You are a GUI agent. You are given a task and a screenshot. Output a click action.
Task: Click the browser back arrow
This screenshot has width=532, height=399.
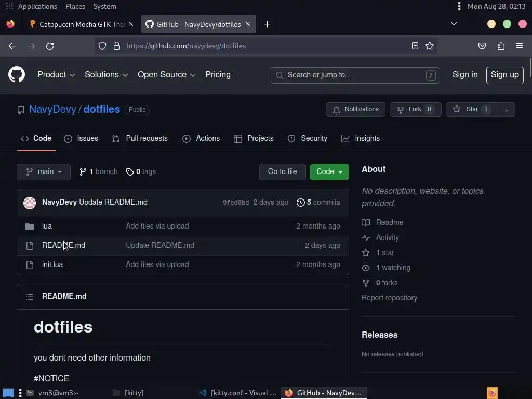click(x=12, y=46)
